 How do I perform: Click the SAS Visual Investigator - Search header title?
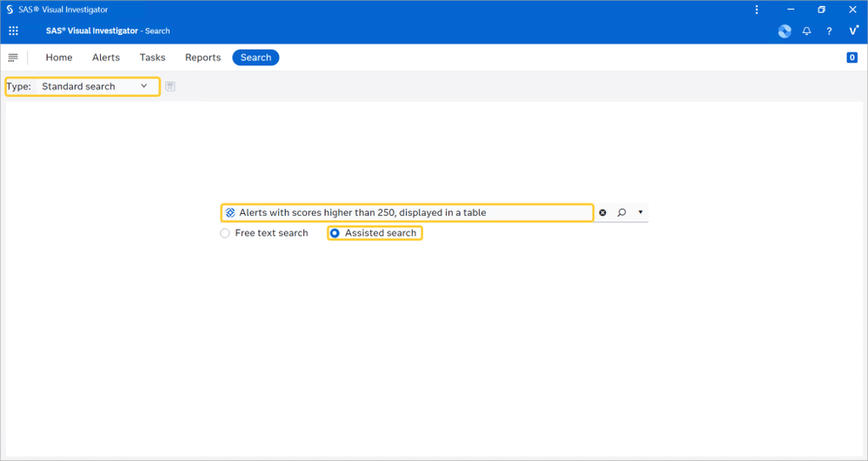108,31
